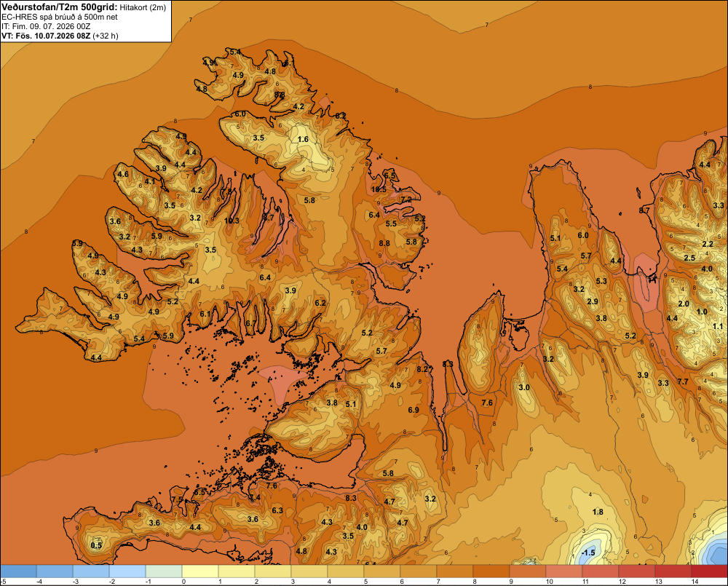Click the temperature value '7.2'
Screen dimensions: 728x586
(406, 199)
